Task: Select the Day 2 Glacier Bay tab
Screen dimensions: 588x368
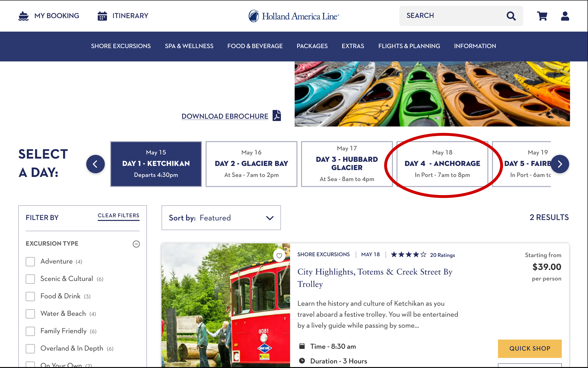Action: (251, 164)
